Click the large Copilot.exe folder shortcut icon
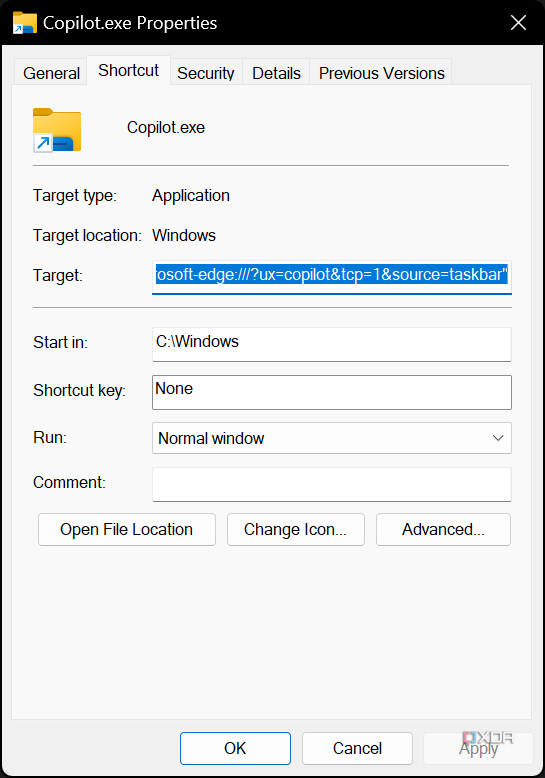 [57, 130]
